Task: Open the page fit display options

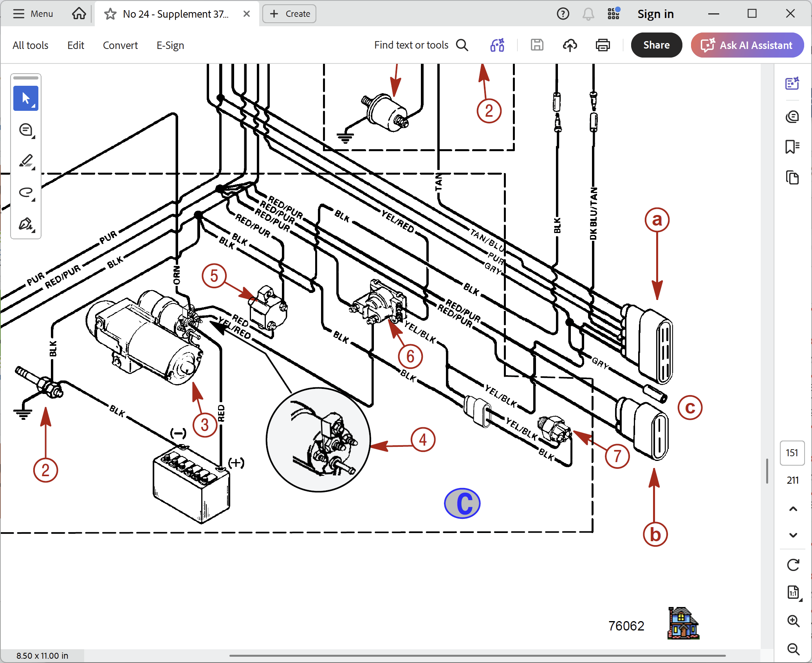Action: pos(793,593)
